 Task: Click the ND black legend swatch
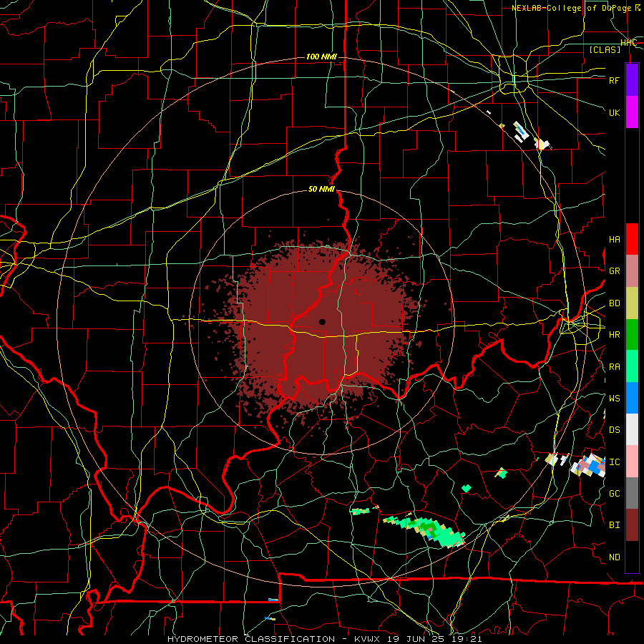coord(632,557)
